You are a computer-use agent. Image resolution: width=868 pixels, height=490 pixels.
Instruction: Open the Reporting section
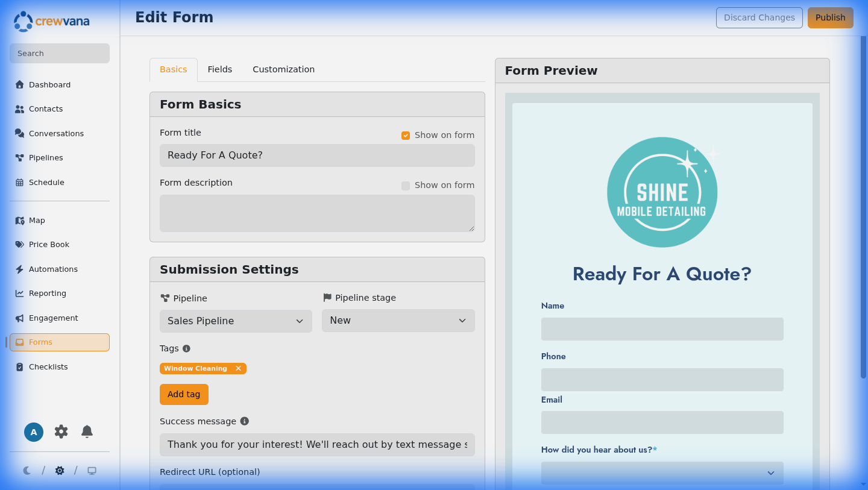point(48,293)
